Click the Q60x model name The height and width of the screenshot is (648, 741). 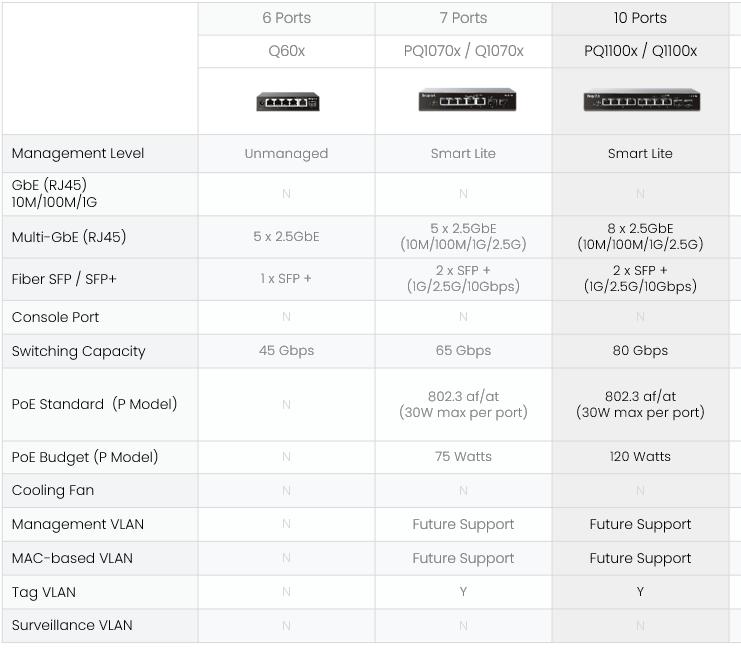[x=287, y=51]
